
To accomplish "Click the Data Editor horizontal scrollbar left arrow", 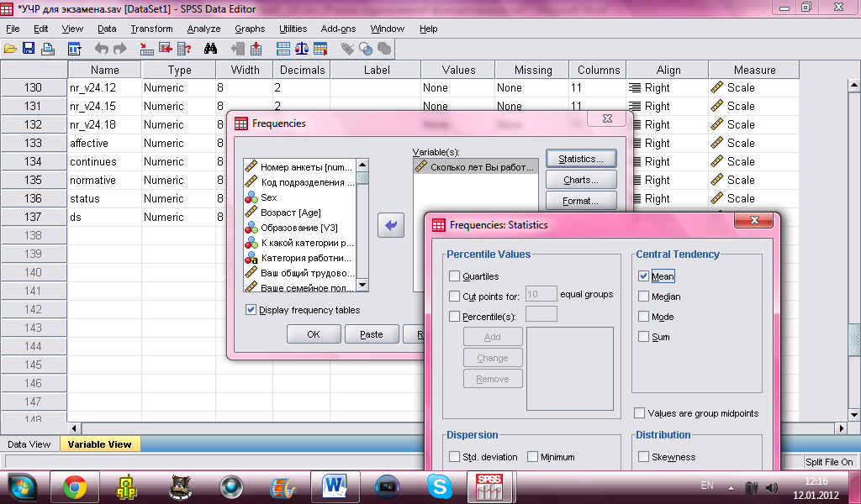I will tap(75, 428).
